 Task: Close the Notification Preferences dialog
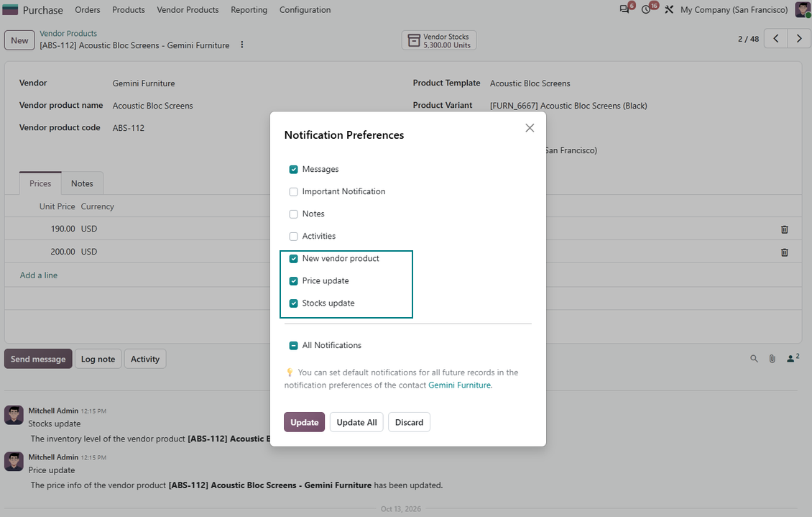coord(530,128)
